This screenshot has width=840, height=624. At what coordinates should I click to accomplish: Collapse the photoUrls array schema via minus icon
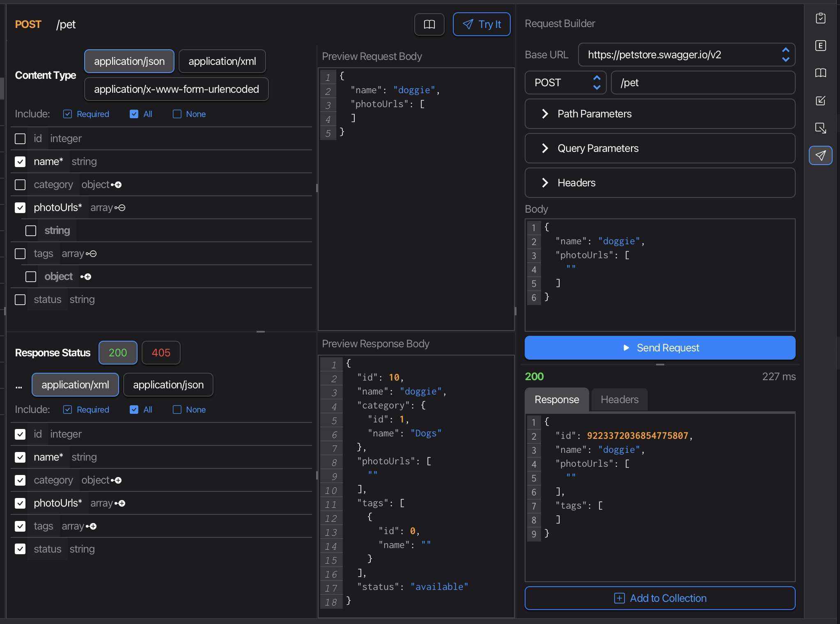[x=122, y=208]
